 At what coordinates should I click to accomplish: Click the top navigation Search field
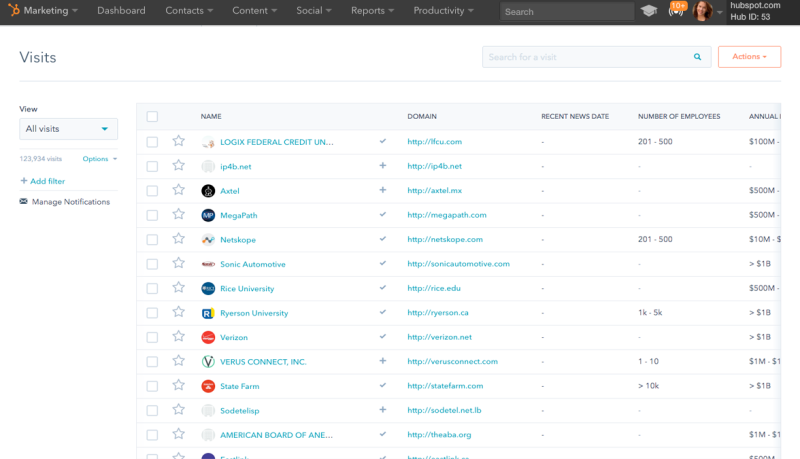point(567,11)
